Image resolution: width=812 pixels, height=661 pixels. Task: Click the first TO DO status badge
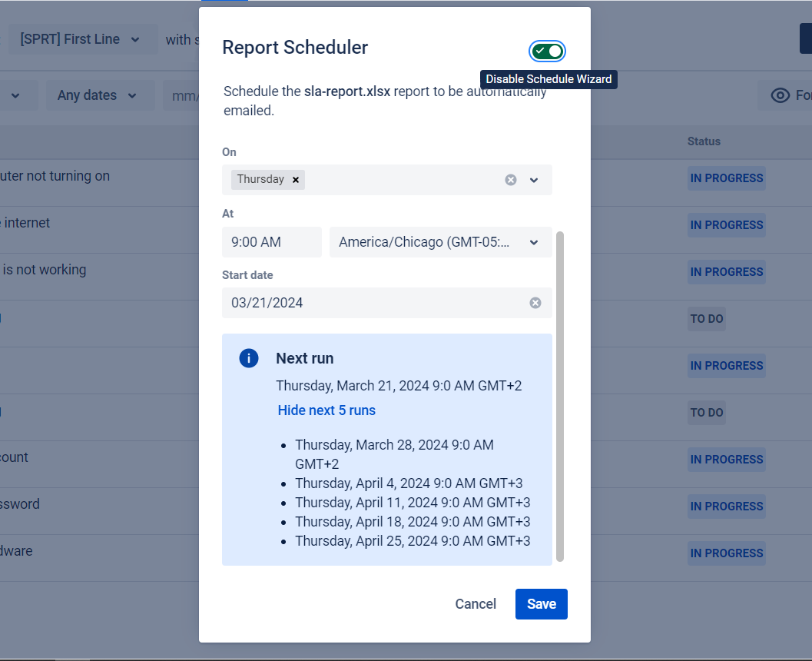coord(707,319)
